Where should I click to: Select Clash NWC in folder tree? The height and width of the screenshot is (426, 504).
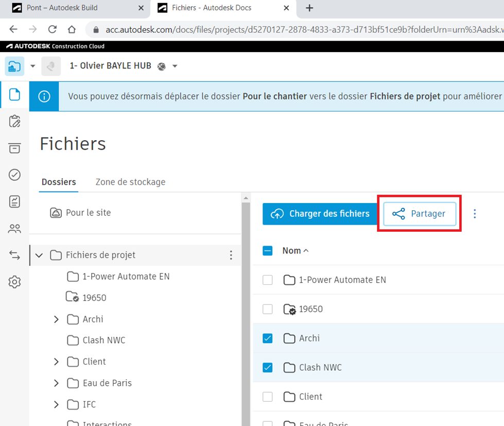(104, 340)
